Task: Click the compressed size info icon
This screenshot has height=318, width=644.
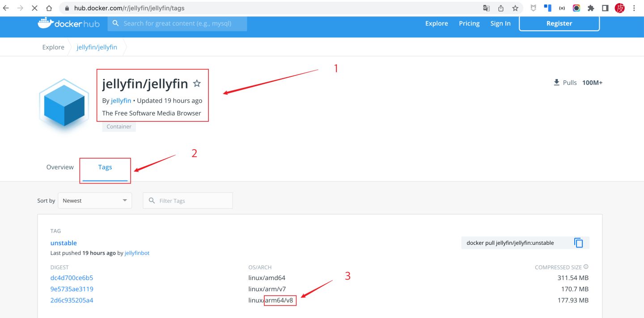Action: (586, 267)
